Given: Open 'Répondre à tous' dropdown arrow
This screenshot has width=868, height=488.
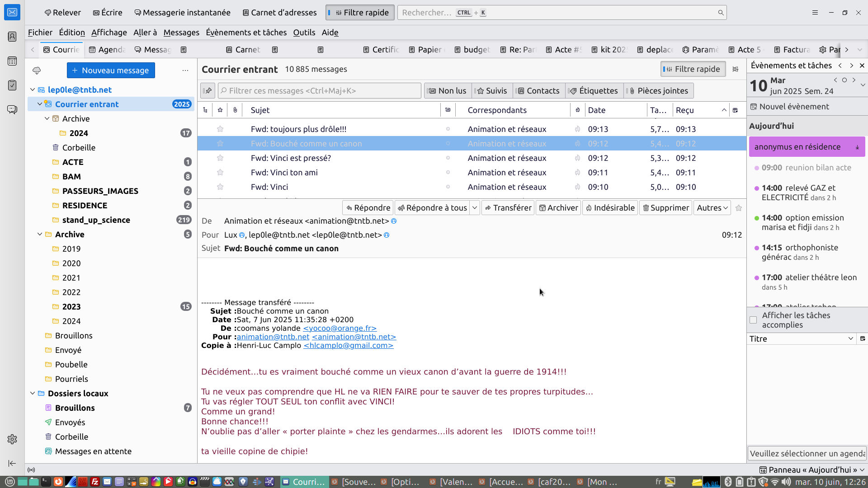Looking at the screenshot, I should coord(475,208).
